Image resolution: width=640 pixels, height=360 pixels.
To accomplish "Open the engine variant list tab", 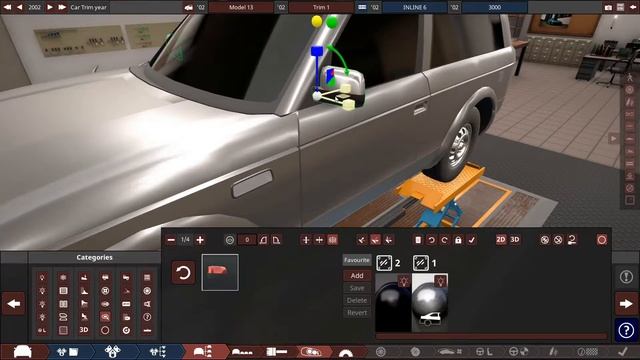I will pyautogui.click(x=158, y=351).
